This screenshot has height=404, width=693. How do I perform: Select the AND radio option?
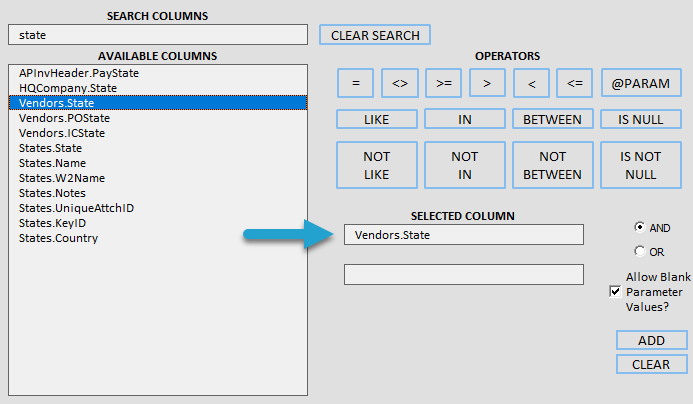[639, 228]
